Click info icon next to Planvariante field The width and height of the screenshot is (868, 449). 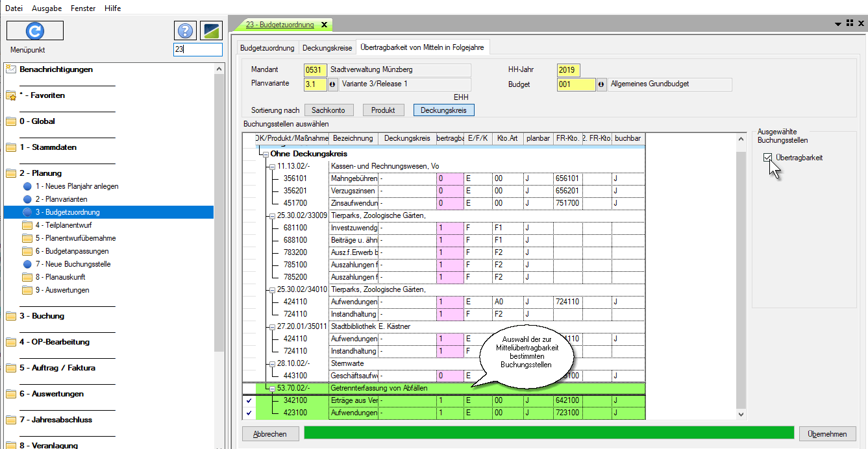[x=332, y=84]
